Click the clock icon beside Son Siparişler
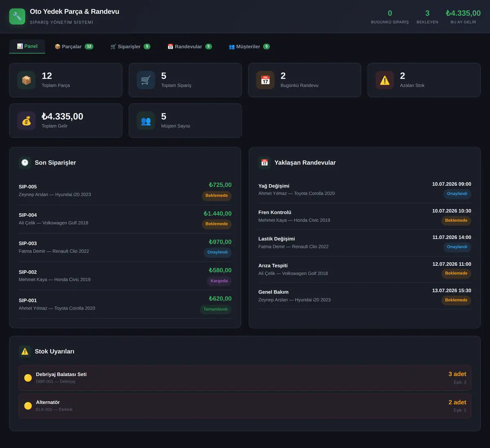The width and height of the screenshot is (490, 448). pos(25,163)
